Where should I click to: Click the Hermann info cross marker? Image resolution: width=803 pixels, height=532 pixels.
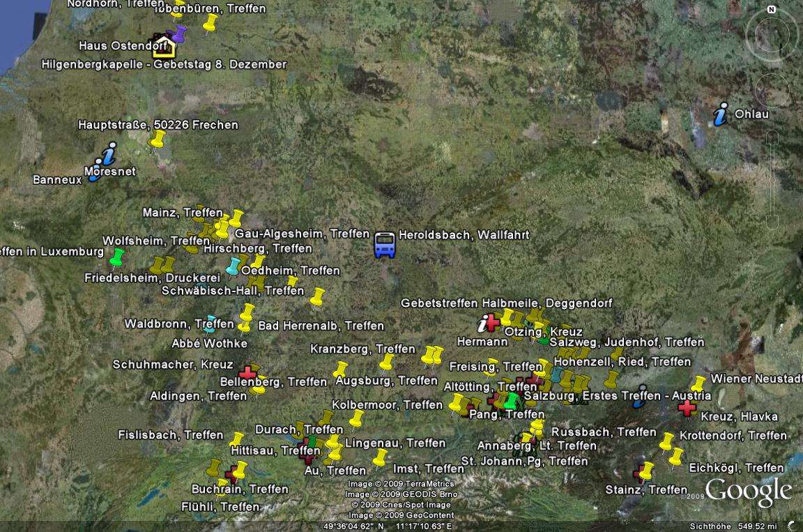[489, 323]
